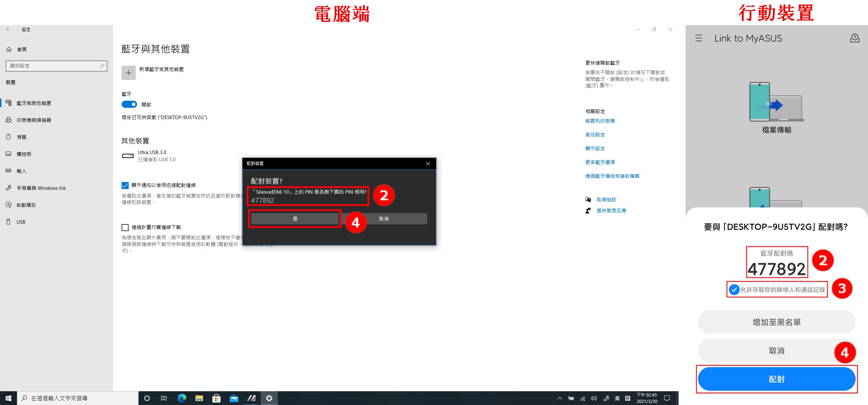
Task: Tap 增加至黑名單 button
Action: [x=776, y=322]
